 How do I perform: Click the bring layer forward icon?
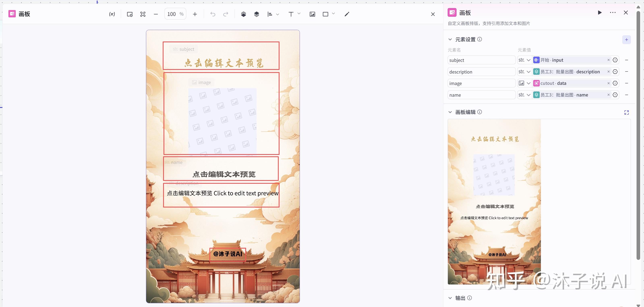tap(243, 14)
